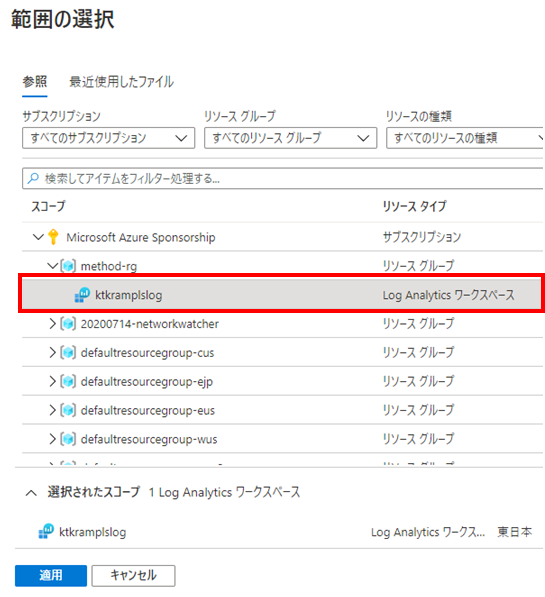Collapse the 選択されたスコープ section
This screenshot has width=545, height=597.
coord(31,493)
